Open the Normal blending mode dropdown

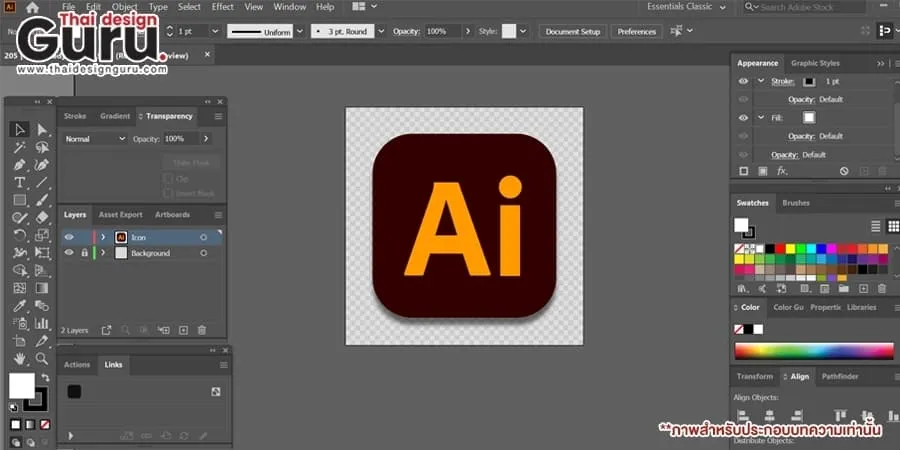95,139
